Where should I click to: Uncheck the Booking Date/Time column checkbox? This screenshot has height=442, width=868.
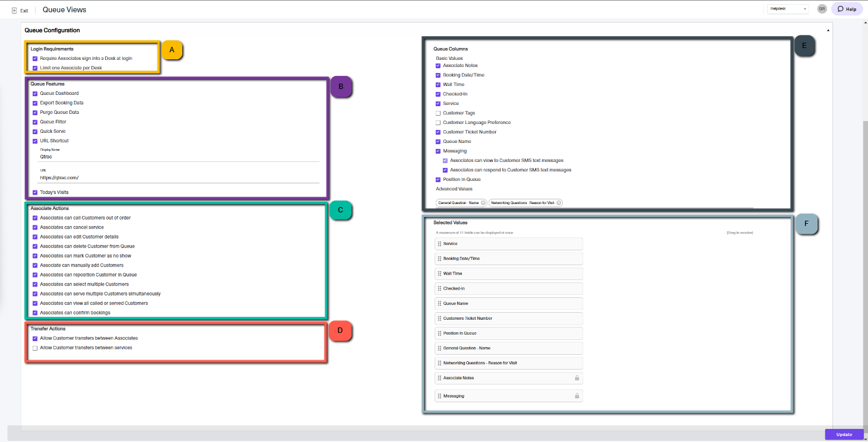(x=438, y=75)
